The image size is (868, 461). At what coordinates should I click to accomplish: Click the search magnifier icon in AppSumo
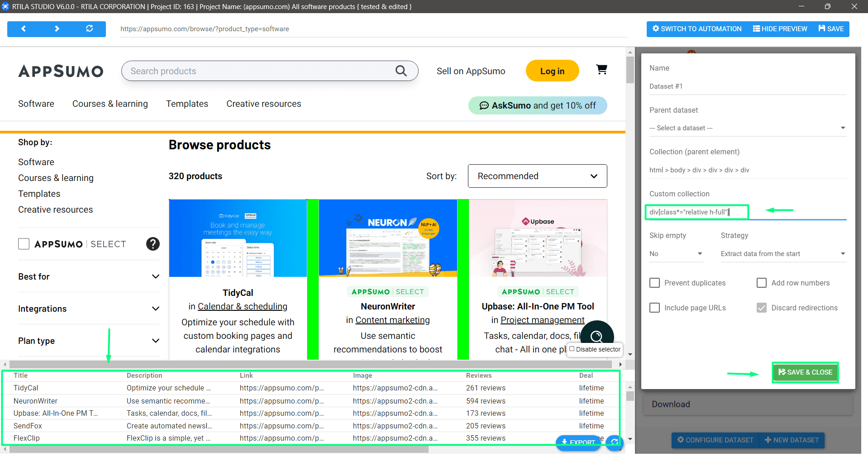click(401, 71)
